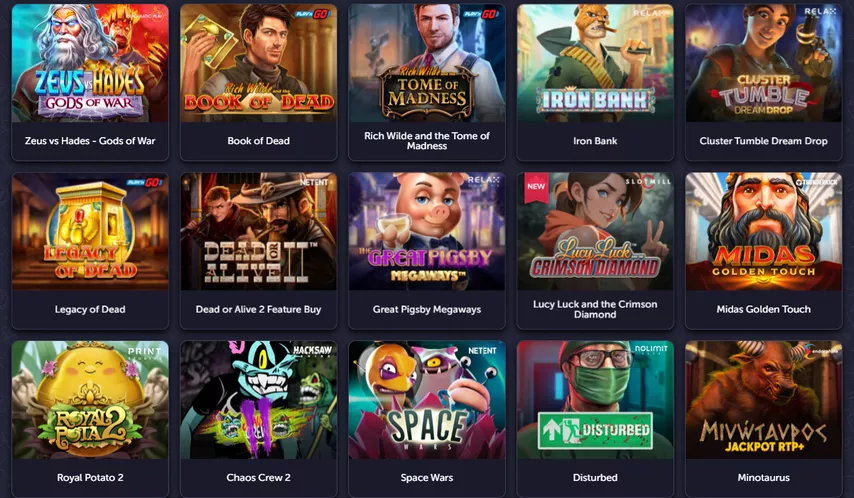This screenshot has width=854, height=498.
Task: Launch the Royal Potato 2 game image
Action: click(90, 399)
